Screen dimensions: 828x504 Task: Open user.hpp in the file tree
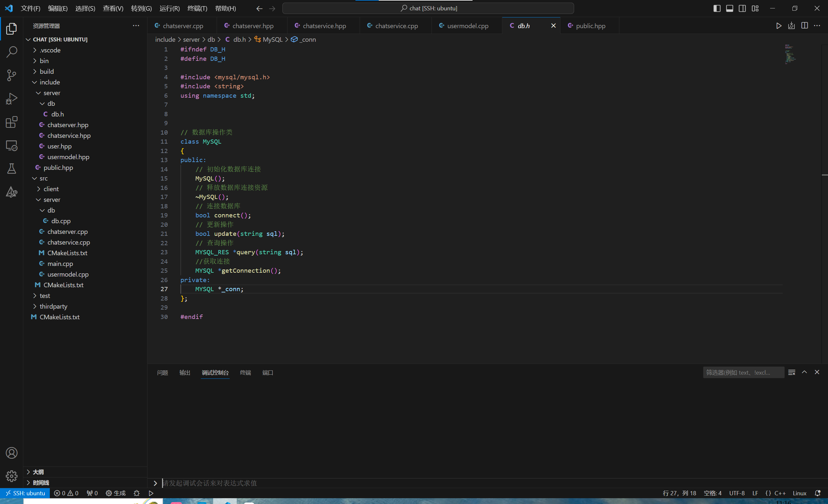[85, 147]
